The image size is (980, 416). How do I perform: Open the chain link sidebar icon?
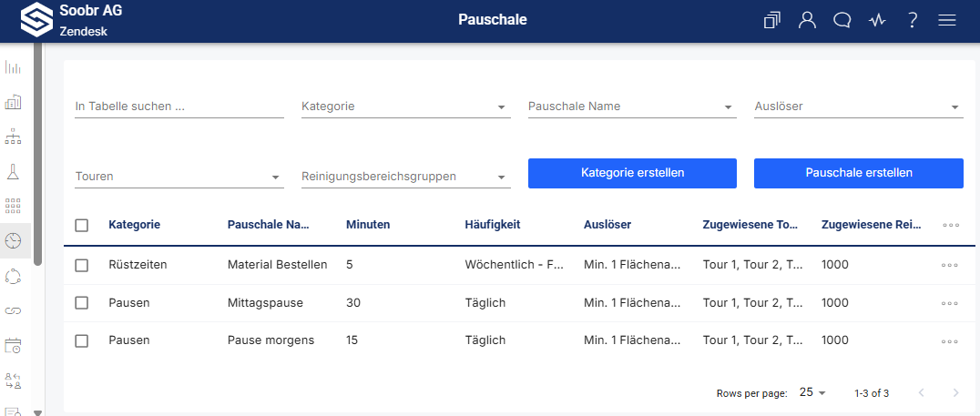14,310
